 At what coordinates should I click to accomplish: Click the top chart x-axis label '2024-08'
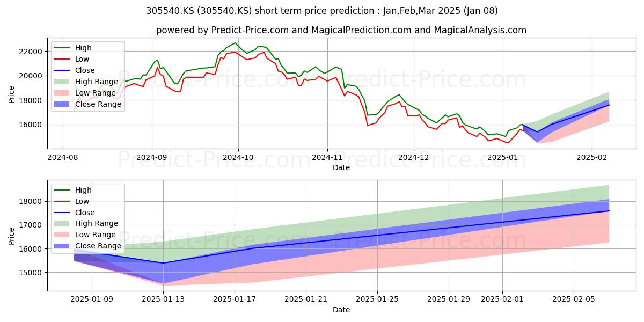pyautogui.click(x=63, y=157)
